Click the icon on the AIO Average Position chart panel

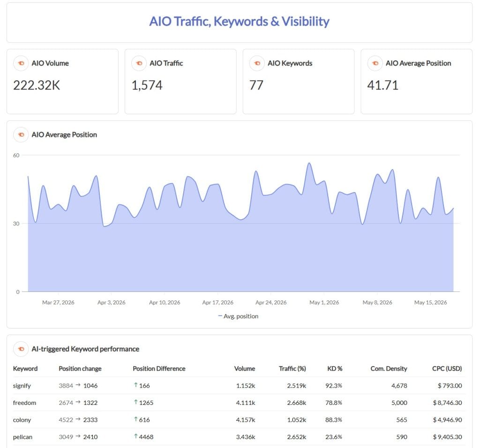[x=21, y=134]
